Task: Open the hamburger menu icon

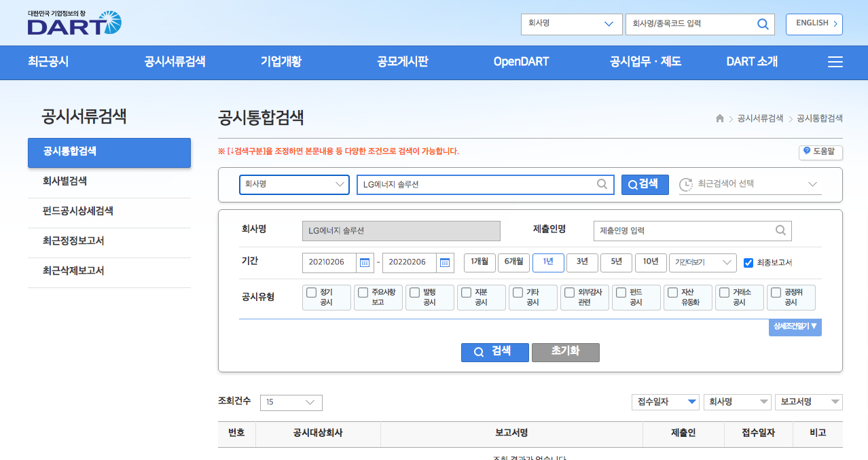Action: click(x=835, y=62)
